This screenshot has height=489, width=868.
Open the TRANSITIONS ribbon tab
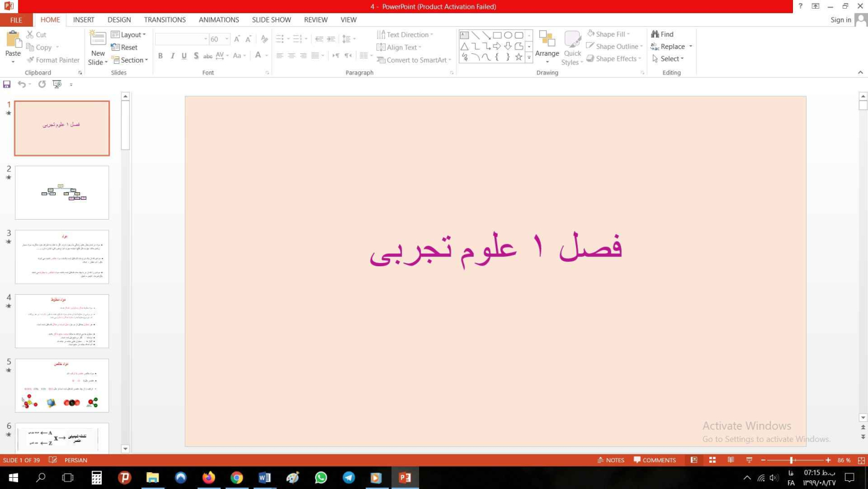(x=165, y=20)
